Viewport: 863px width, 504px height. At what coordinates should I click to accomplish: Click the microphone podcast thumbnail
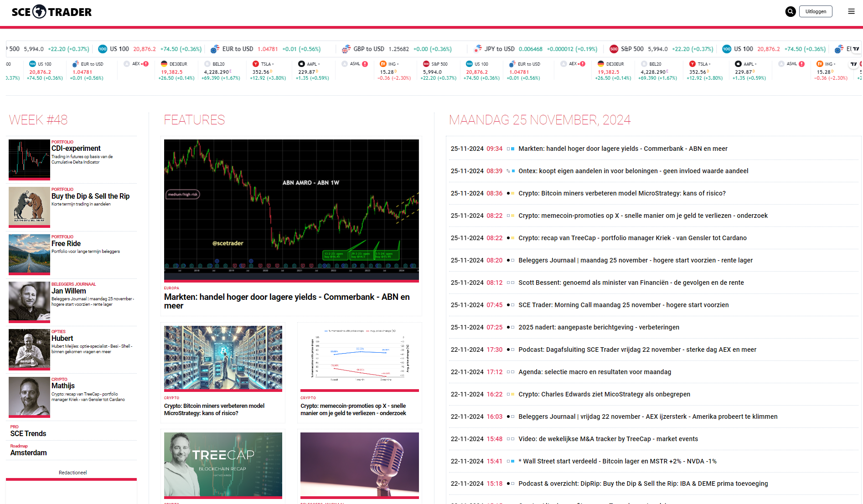pos(360,465)
